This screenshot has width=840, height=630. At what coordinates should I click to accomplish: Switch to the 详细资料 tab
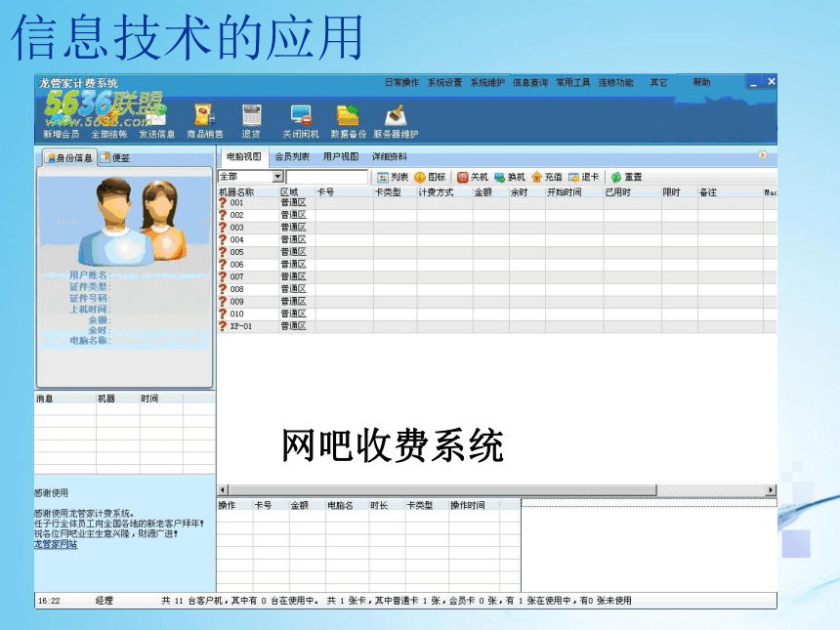390,156
